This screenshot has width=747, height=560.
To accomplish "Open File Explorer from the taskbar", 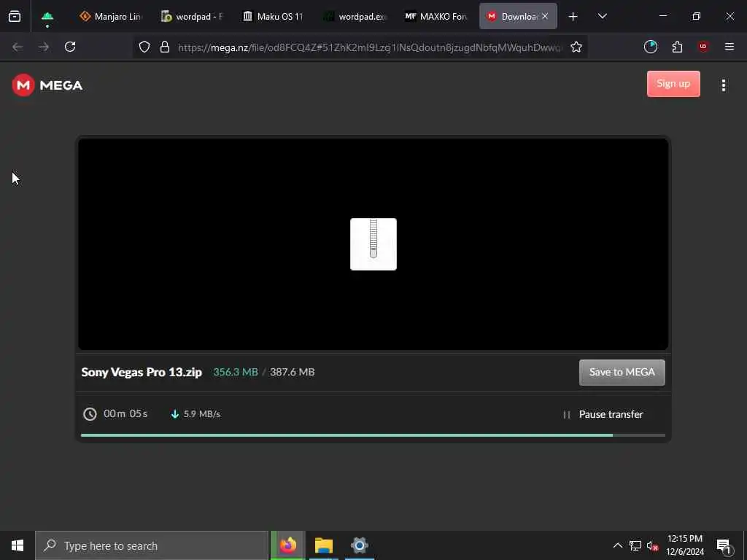I will 323,545.
